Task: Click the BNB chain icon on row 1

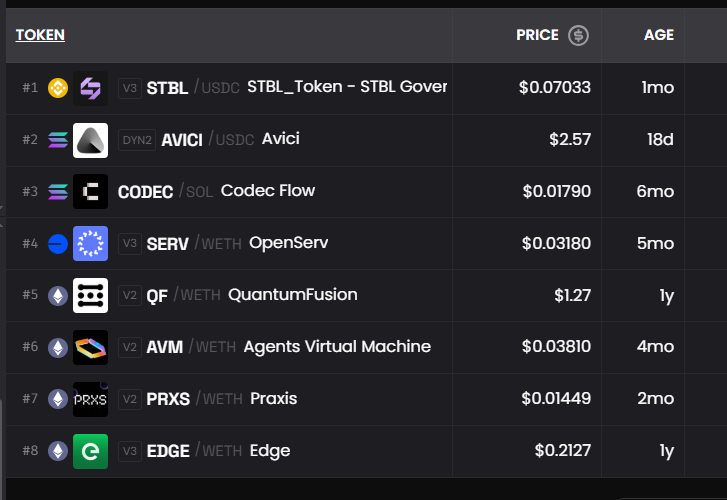Action: tap(58, 88)
